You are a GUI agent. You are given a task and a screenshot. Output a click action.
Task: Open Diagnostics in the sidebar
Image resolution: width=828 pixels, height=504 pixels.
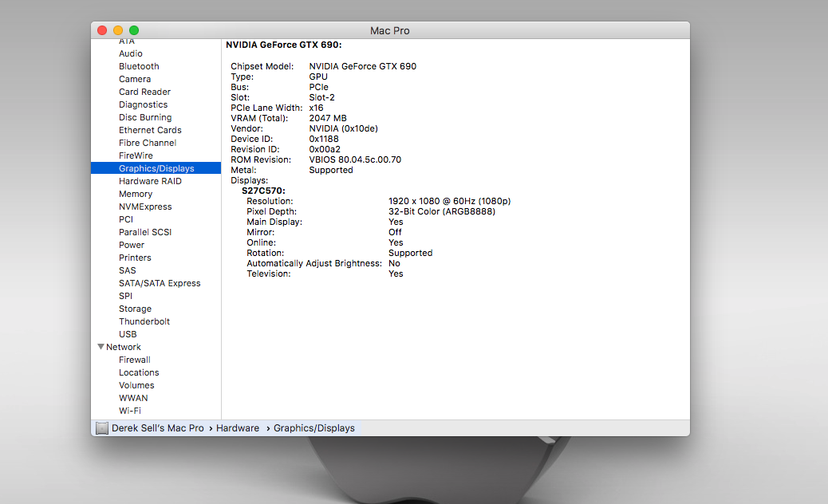[x=143, y=104]
